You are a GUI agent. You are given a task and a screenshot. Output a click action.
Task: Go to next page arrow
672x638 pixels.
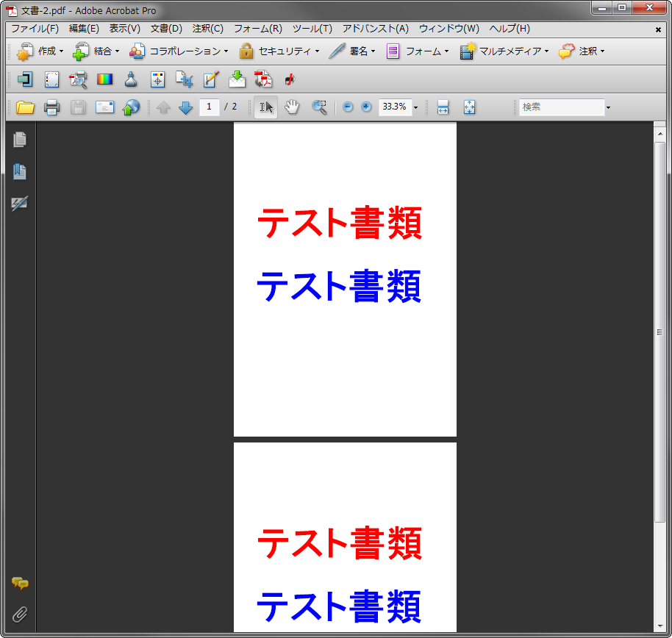(x=185, y=107)
